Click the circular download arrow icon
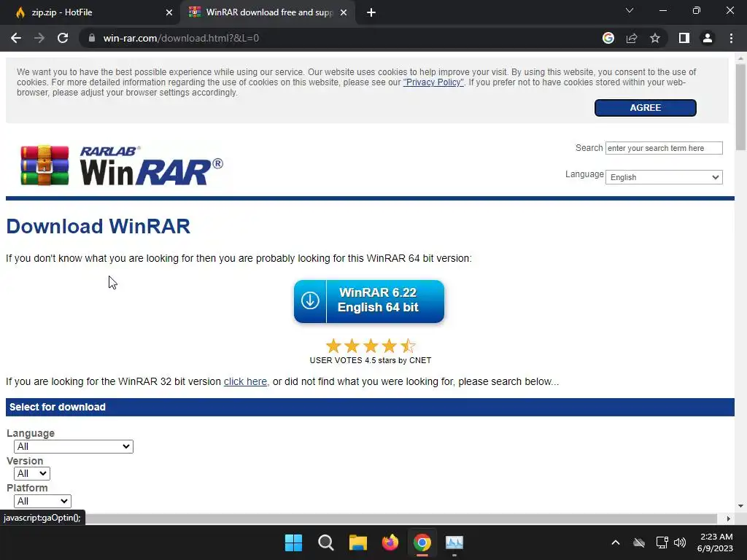The height and width of the screenshot is (560, 747). coord(310,301)
